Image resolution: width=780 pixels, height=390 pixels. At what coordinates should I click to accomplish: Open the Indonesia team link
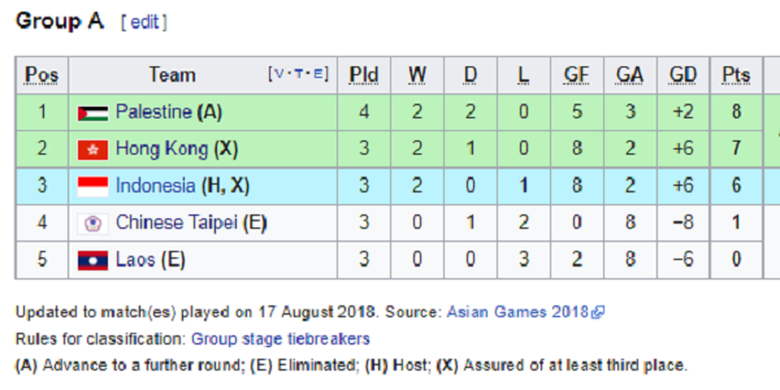155,186
